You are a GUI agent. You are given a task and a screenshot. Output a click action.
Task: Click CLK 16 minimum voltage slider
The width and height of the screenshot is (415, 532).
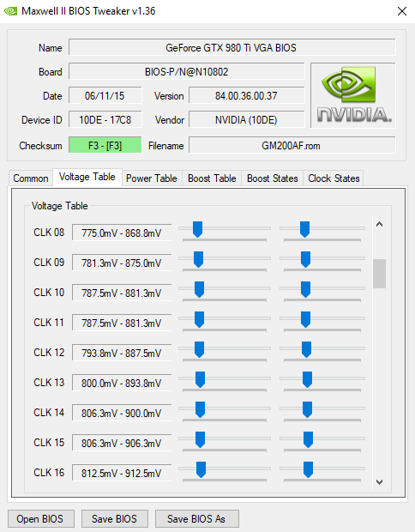(x=225, y=472)
